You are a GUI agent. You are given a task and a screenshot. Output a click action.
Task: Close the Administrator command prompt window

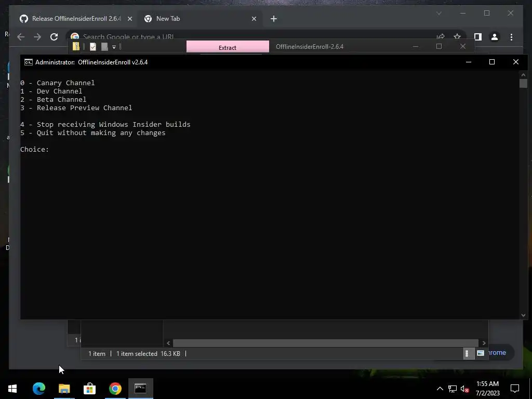coord(516,62)
